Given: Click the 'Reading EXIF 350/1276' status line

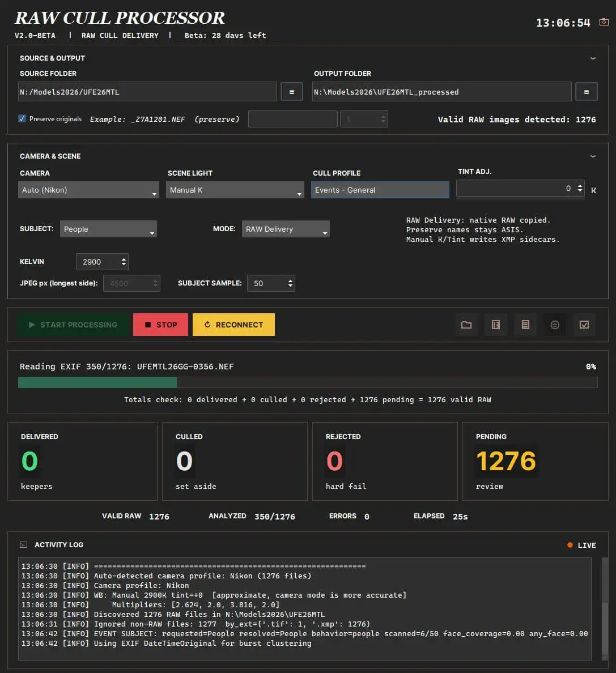Looking at the screenshot, I should click(126, 367).
